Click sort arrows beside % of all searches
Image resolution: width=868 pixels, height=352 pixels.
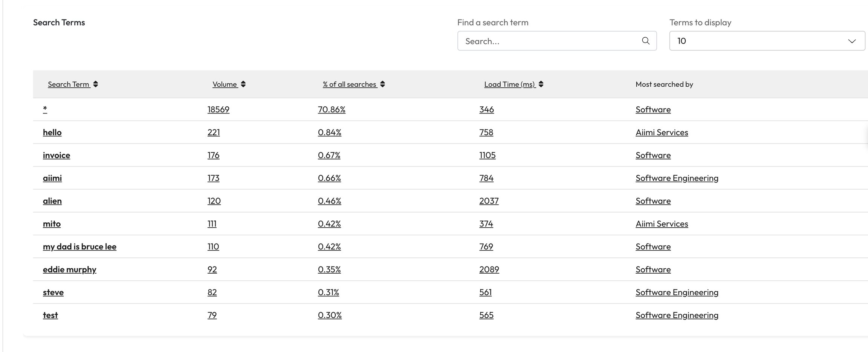click(383, 84)
